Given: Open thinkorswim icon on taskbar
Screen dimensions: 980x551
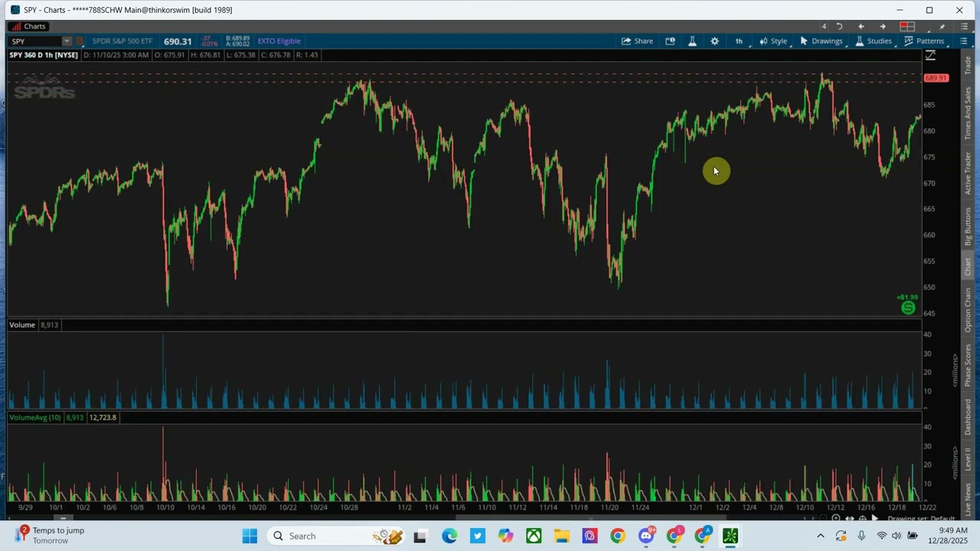Looking at the screenshot, I should (x=730, y=536).
